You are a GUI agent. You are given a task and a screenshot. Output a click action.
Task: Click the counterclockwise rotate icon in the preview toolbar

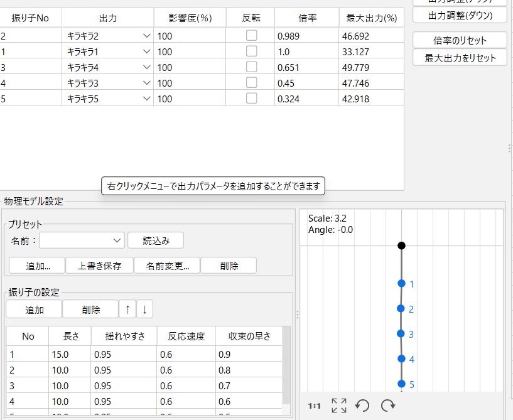click(362, 406)
